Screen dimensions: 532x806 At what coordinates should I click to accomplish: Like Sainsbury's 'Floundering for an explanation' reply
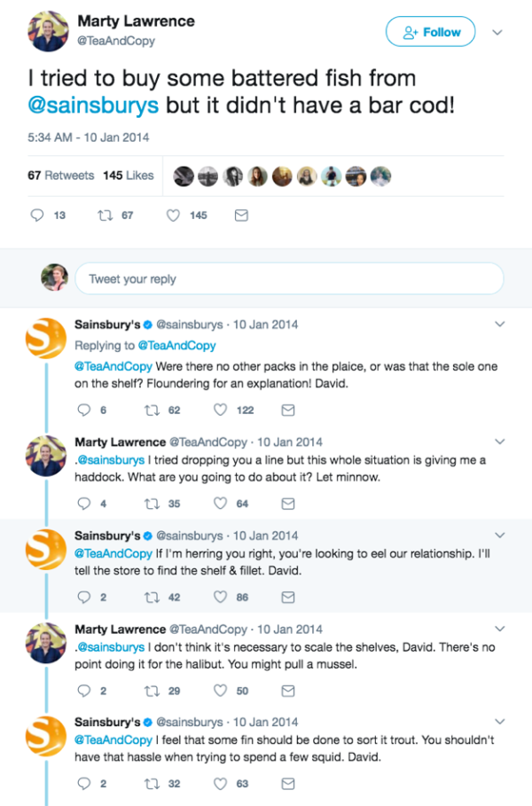(x=219, y=410)
